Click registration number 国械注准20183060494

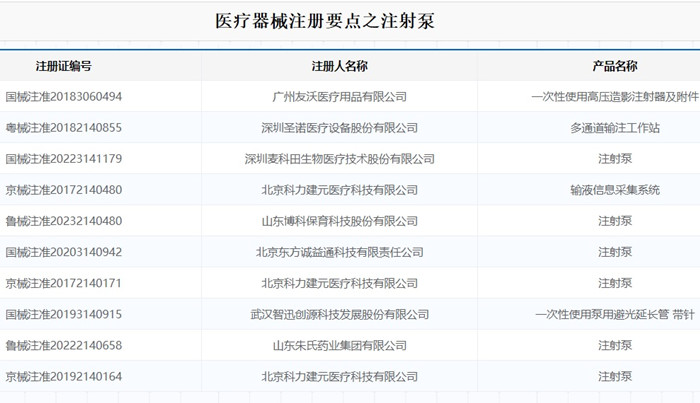click(64, 96)
